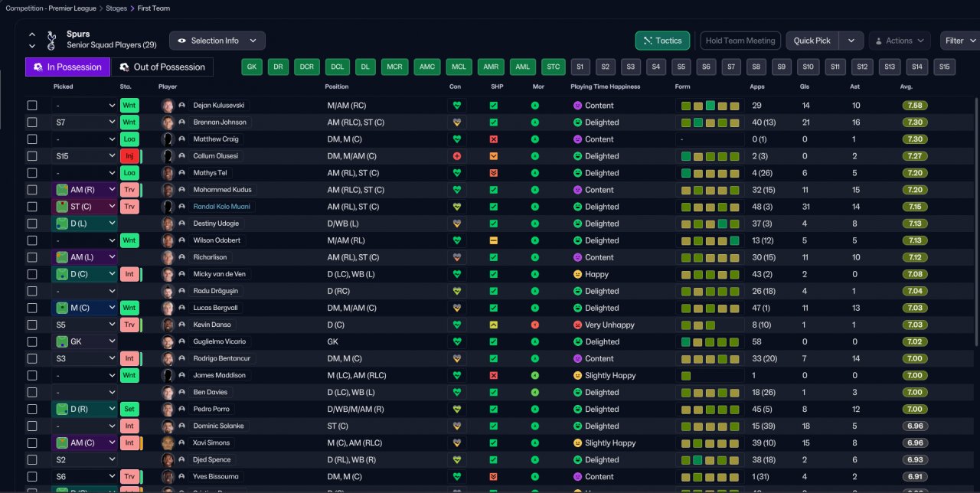Click Mathys Tel's orange sharpness icon
Viewport: 980px width, 493px height.
click(x=494, y=173)
